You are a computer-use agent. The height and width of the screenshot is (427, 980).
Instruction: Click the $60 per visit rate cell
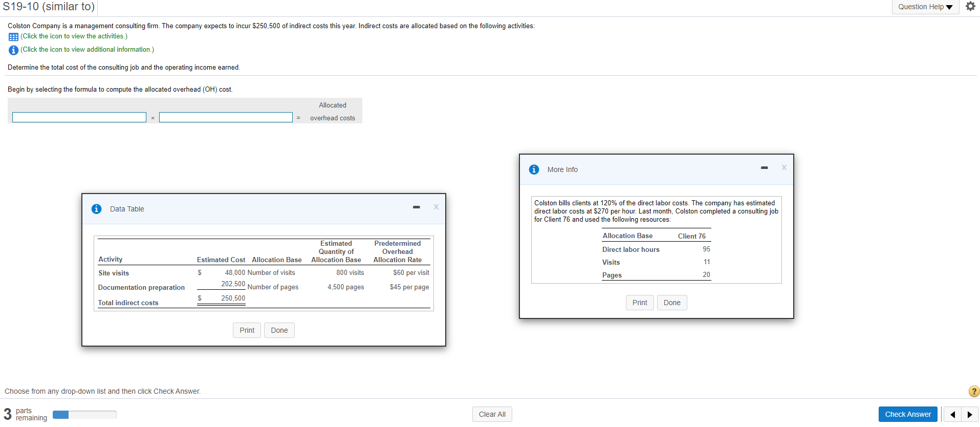(411, 273)
